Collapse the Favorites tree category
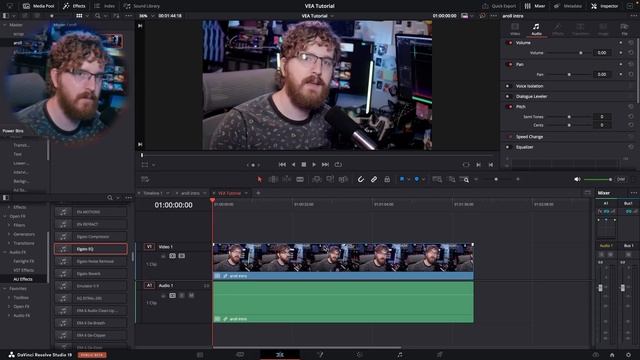This screenshot has height=360, width=640. [x=5, y=289]
